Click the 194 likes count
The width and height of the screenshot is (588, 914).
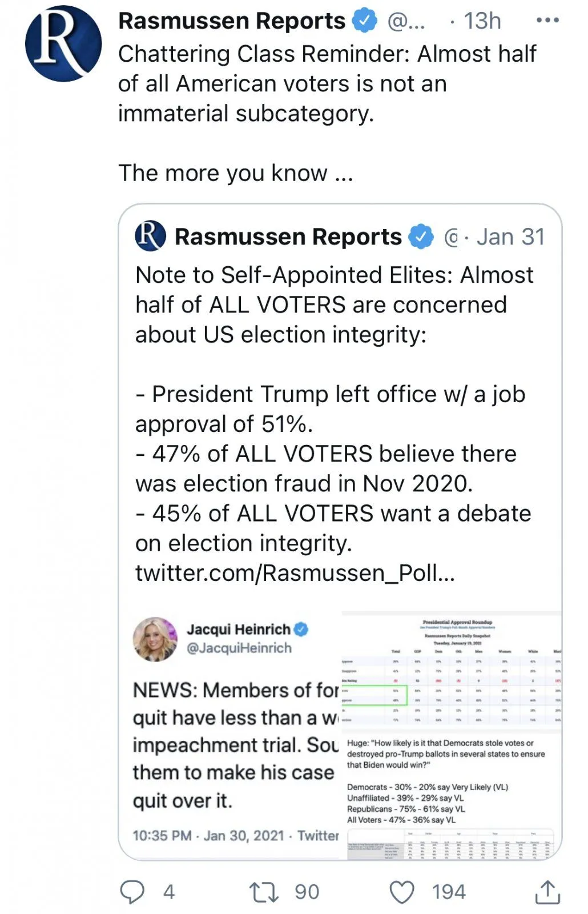tap(449, 891)
